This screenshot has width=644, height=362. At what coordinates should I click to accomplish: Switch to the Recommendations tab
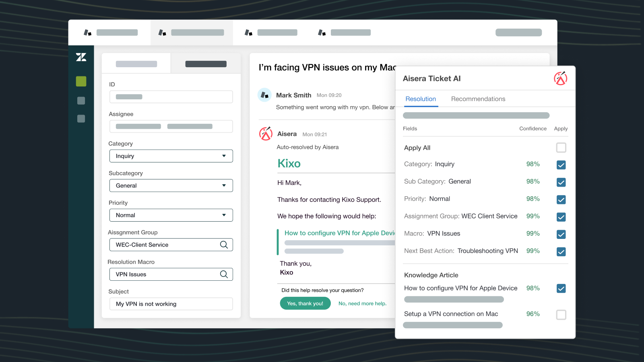478,99
